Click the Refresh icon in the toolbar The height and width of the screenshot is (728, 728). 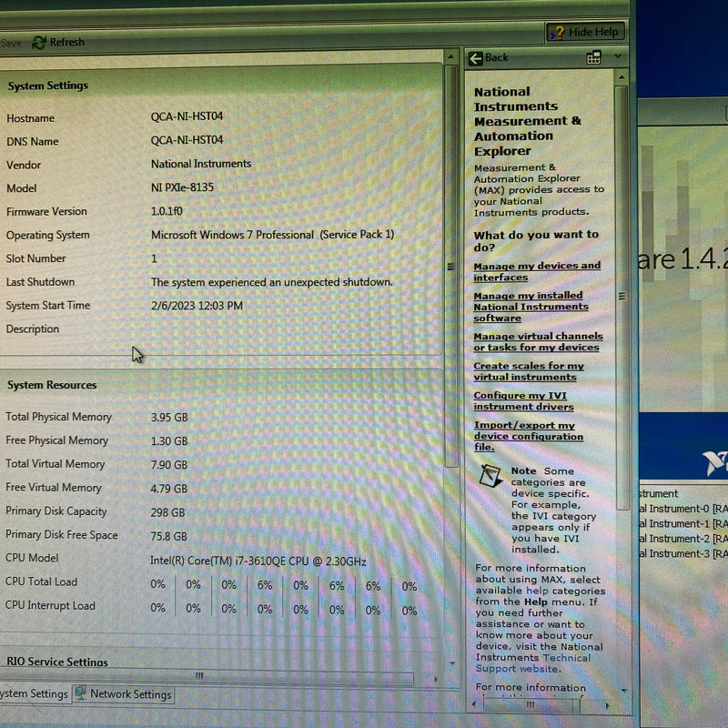(x=39, y=42)
